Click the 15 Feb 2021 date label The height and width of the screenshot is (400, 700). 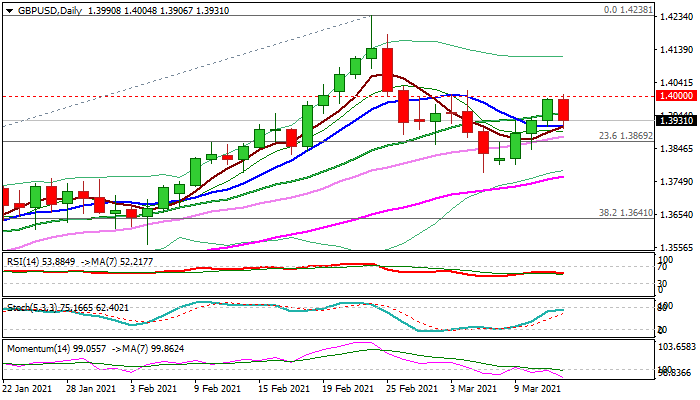click(x=282, y=388)
